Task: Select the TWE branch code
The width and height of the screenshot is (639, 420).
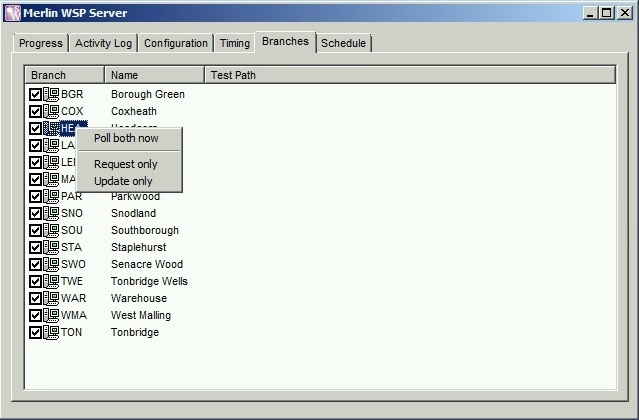Action: 72,281
